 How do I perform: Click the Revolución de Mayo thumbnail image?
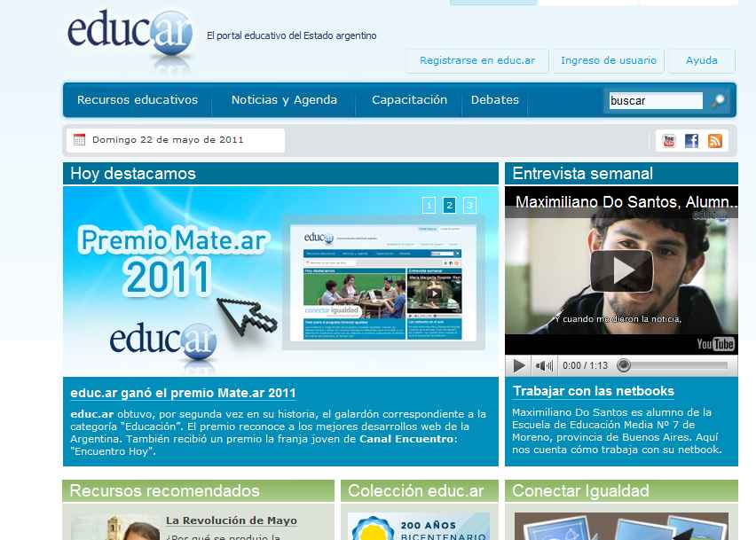(115, 527)
